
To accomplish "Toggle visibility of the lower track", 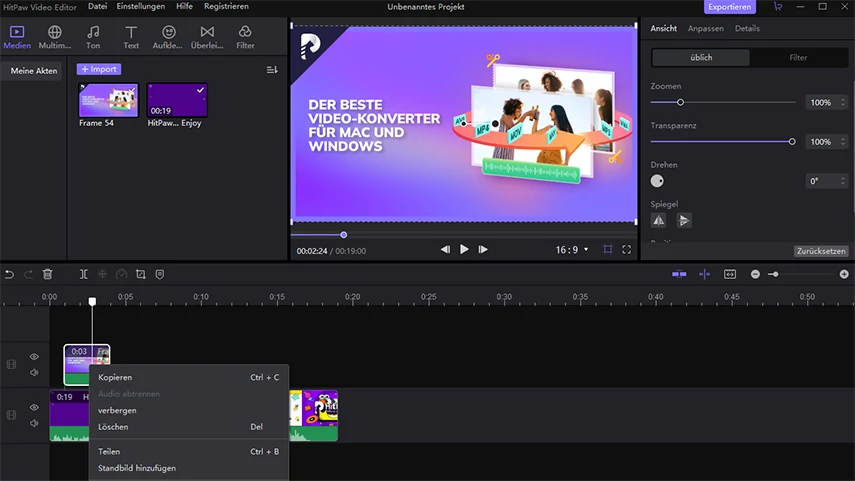I will (34, 407).
